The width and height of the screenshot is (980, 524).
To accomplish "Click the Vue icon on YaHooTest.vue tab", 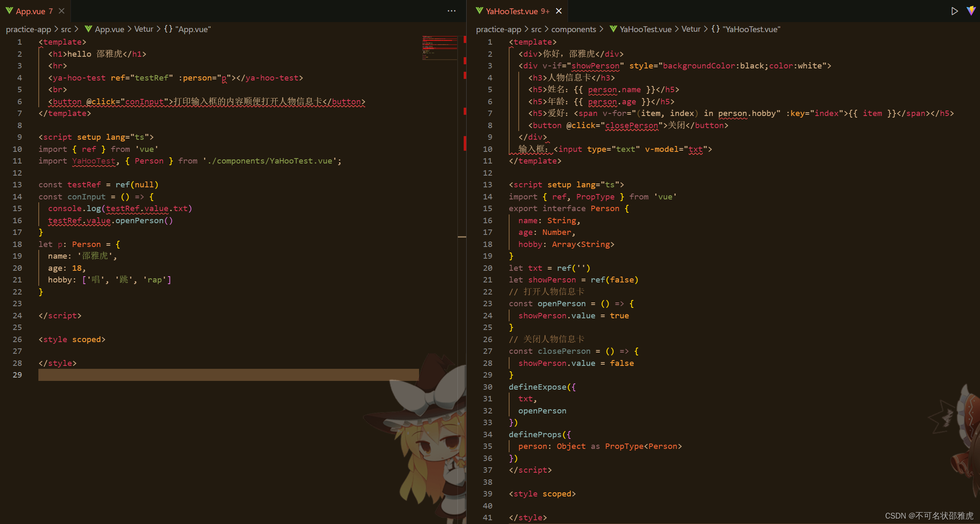I will (480, 11).
